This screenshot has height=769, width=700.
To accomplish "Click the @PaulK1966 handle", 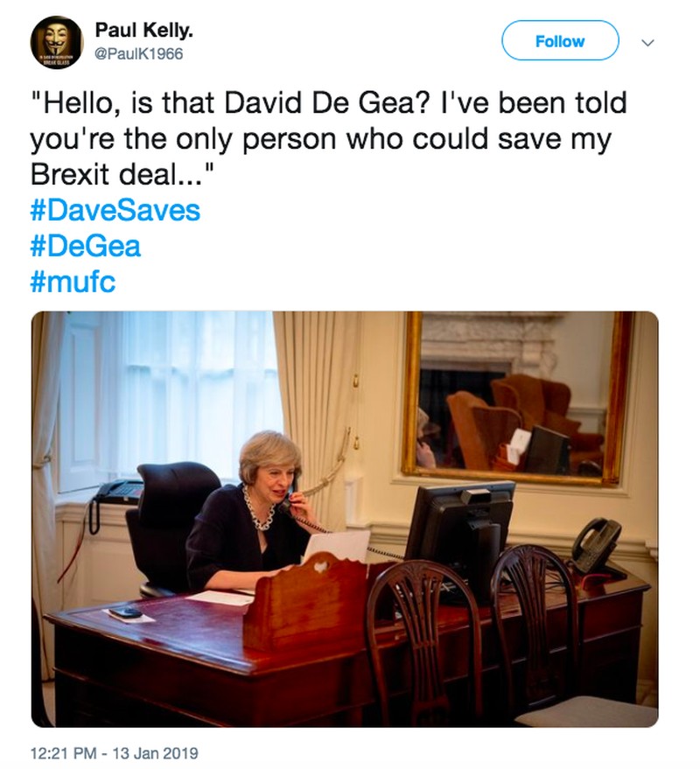I will click(x=138, y=54).
